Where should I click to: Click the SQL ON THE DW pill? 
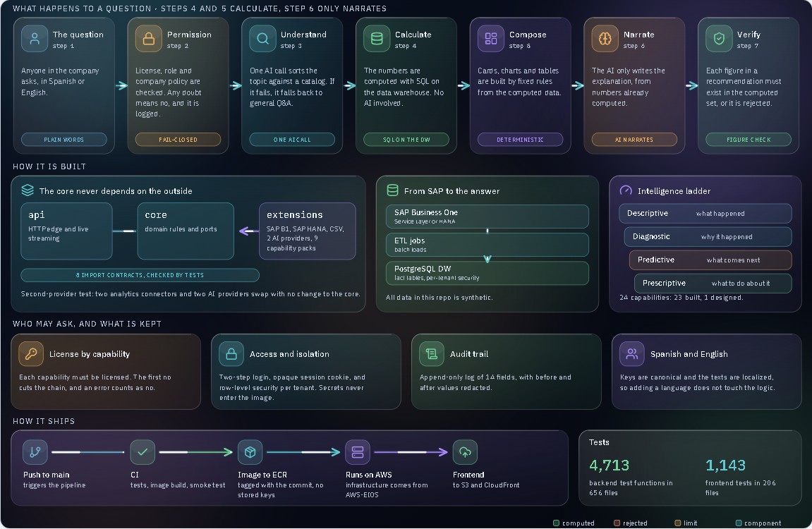tap(406, 140)
